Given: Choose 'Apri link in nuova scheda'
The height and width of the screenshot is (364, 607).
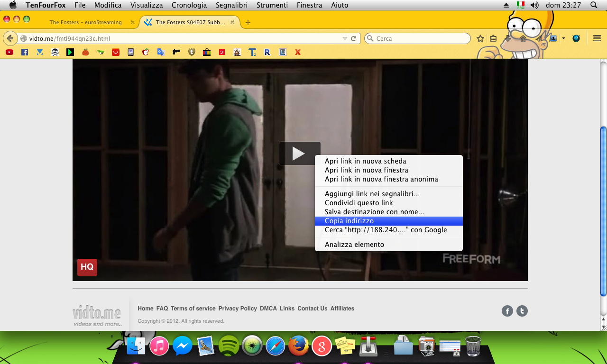Looking at the screenshot, I should [389, 161].
